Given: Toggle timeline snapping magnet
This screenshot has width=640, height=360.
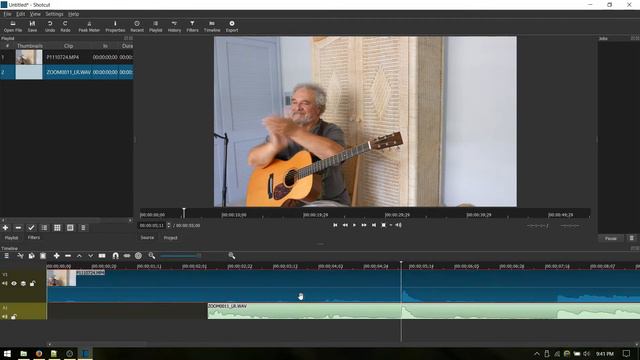Looking at the screenshot, I should pyautogui.click(x=116, y=256).
